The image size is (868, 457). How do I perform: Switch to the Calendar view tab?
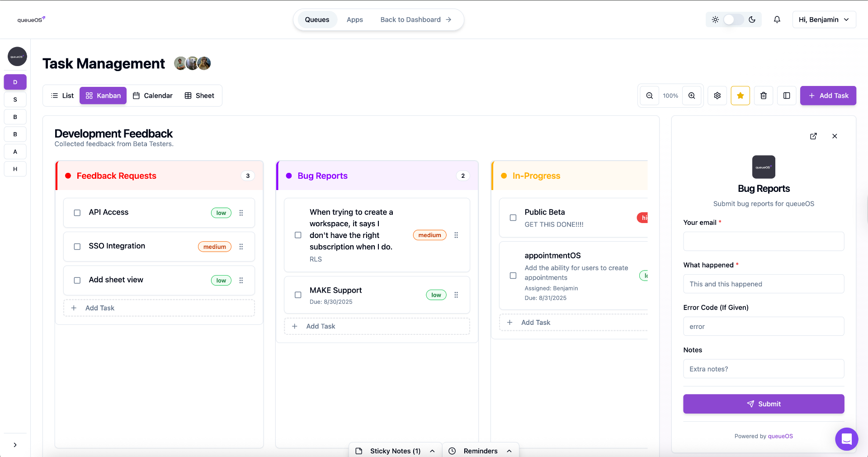pyautogui.click(x=153, y=95)
